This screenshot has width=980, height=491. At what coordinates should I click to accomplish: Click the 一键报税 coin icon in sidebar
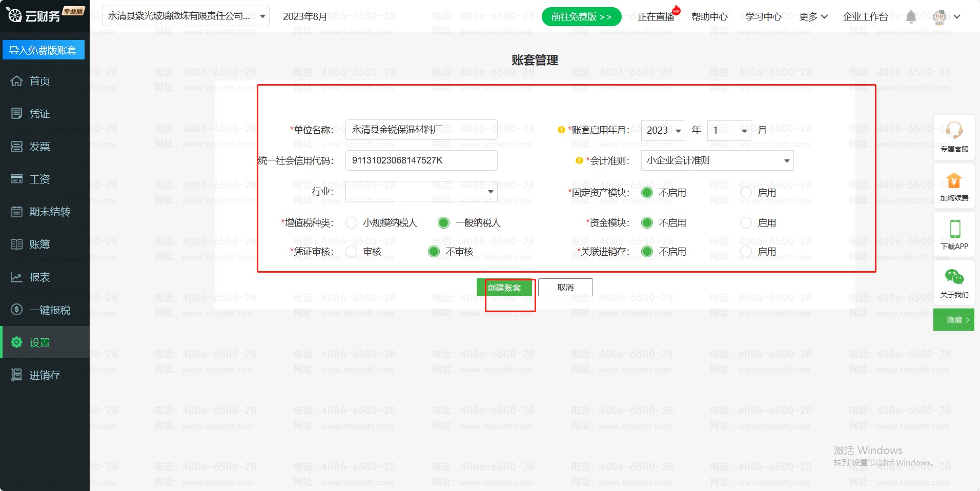coord(17,310)
